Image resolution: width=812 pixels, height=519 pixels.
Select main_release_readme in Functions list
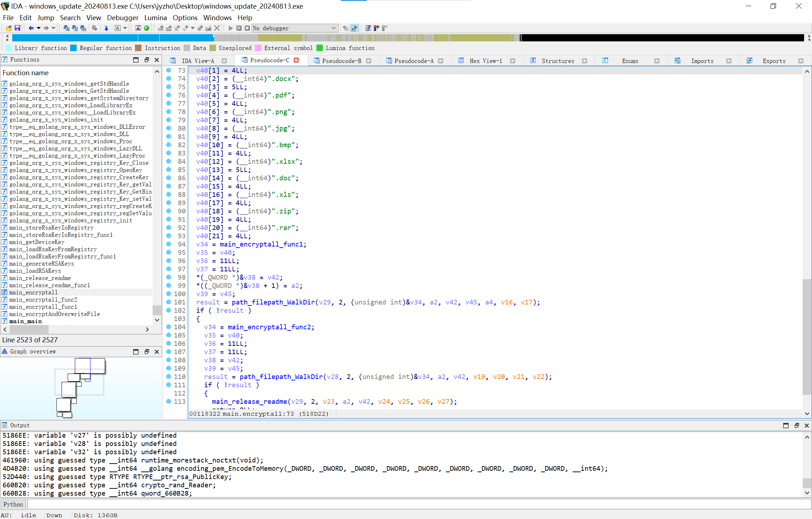(40, 278)
